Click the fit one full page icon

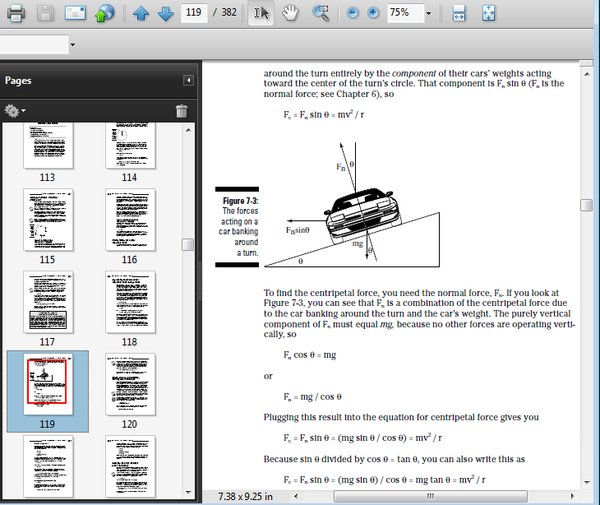point(488,14)
